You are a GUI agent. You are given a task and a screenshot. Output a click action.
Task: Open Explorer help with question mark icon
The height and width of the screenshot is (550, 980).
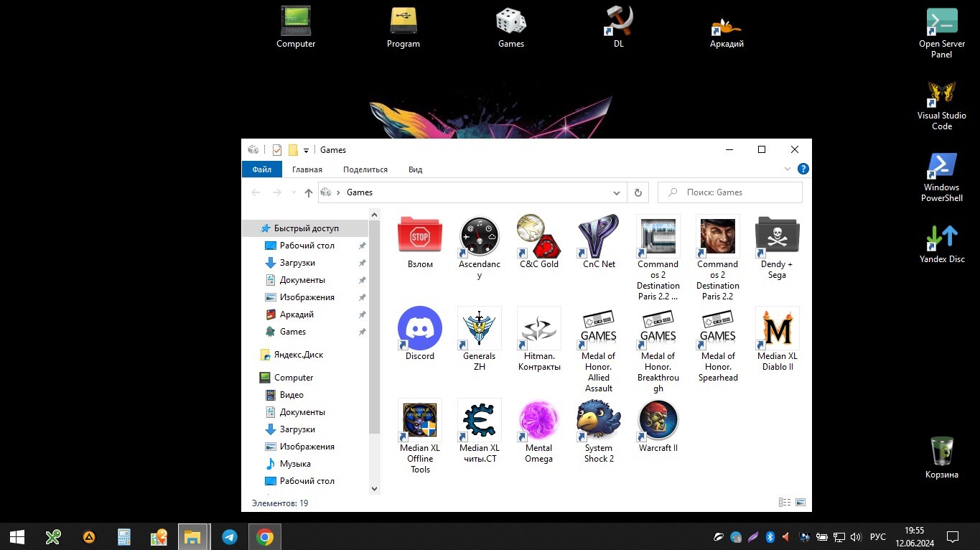[803, 169]
